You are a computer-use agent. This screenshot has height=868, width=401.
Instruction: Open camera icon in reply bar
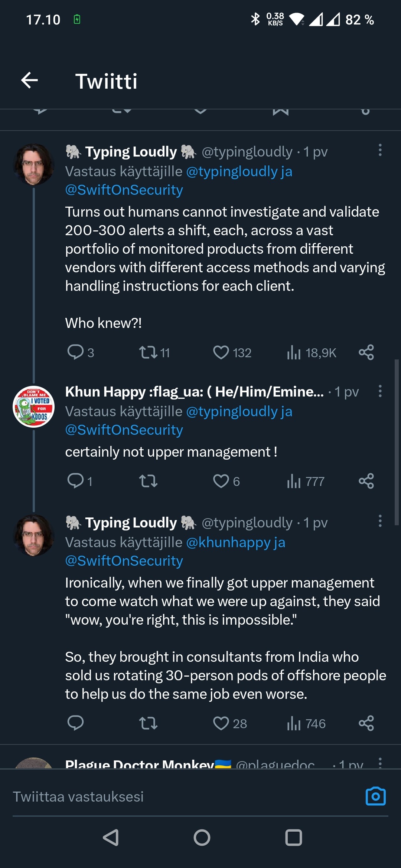point(375,796)
